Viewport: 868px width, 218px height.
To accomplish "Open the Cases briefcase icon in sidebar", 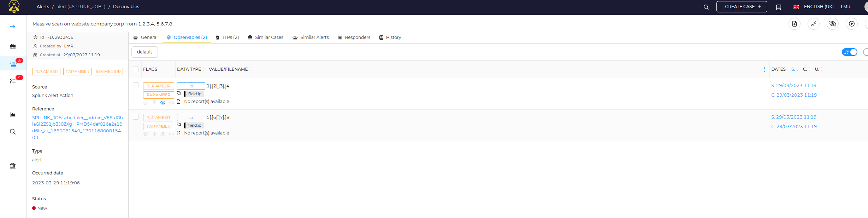I will [x=13, y=46].
